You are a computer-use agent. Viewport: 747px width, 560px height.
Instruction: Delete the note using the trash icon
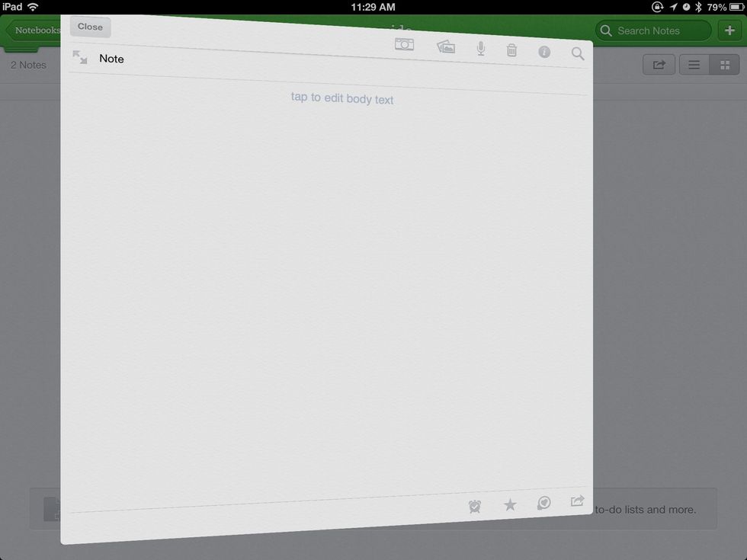(x=511, y=49)
